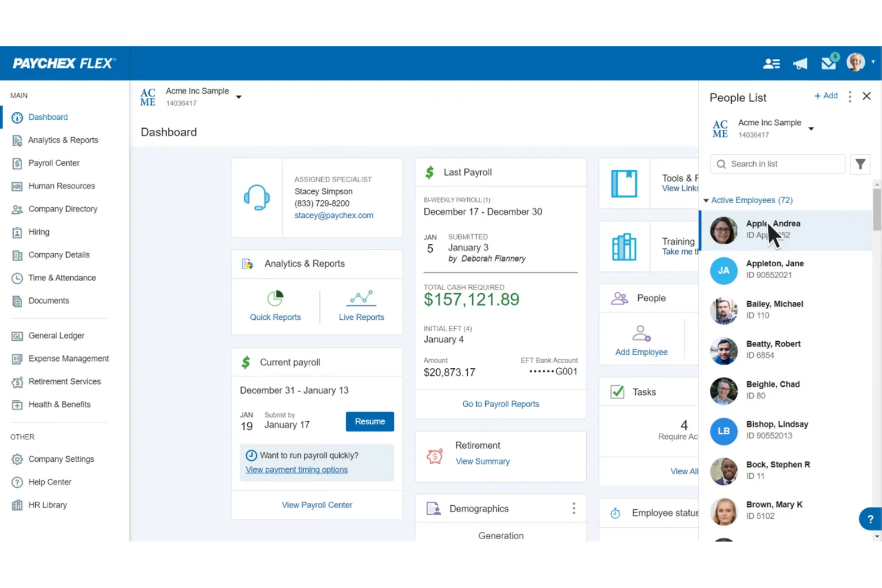Image resolution: width=882 pixels, height=588 pixels.
Task: Select Beatty, Robert's profile photo
Action: pyautogui.click(x=723, y=351)
